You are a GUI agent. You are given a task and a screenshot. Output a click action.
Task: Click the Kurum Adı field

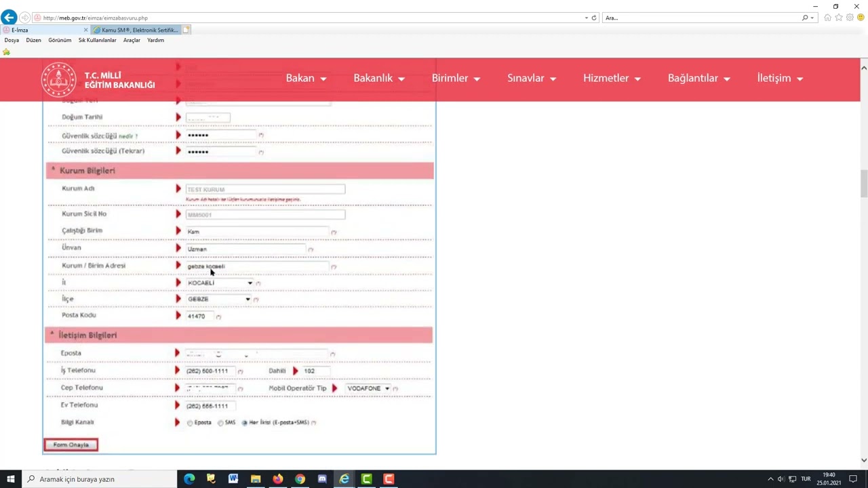[x=265, y=189]
